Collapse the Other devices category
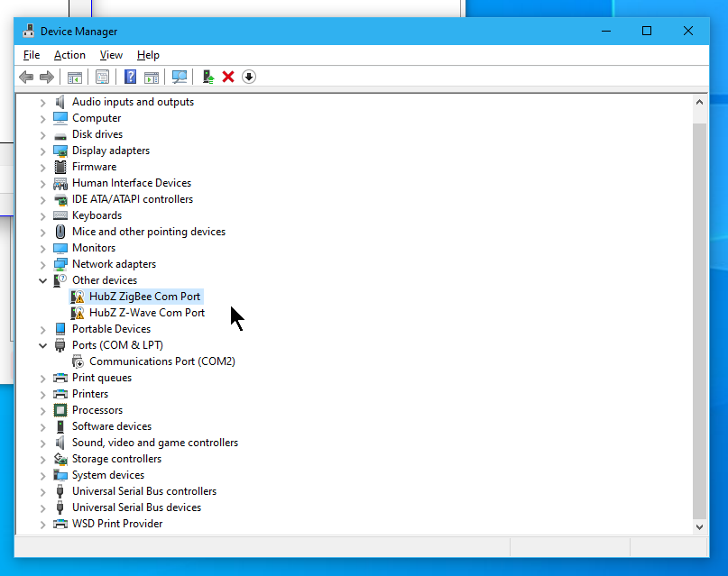The height and width of the screenshot is (576, 728). [42, 280]
